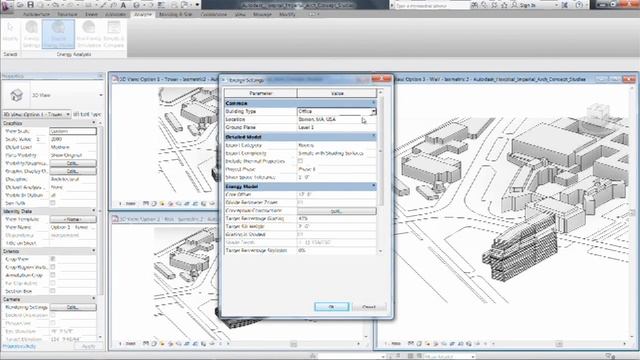
Task: Click the Energy Settings dialog scrollbar down arrow
Action: pyautogui.click(x=380, y=251)
